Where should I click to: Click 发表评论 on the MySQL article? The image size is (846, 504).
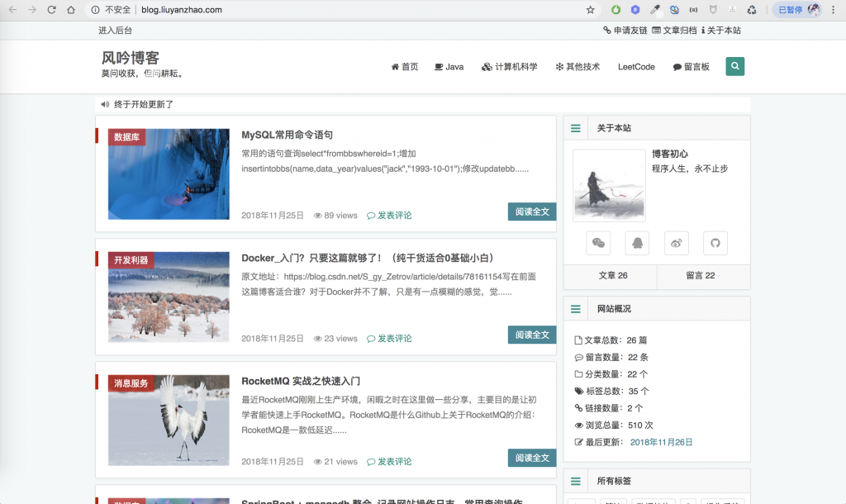click(x=390, y=216)
